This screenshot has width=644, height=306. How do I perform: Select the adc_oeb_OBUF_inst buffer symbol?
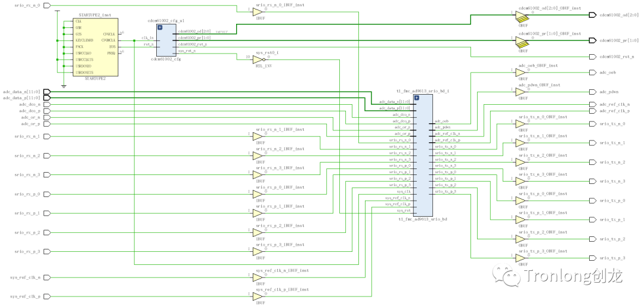(521, 73)
